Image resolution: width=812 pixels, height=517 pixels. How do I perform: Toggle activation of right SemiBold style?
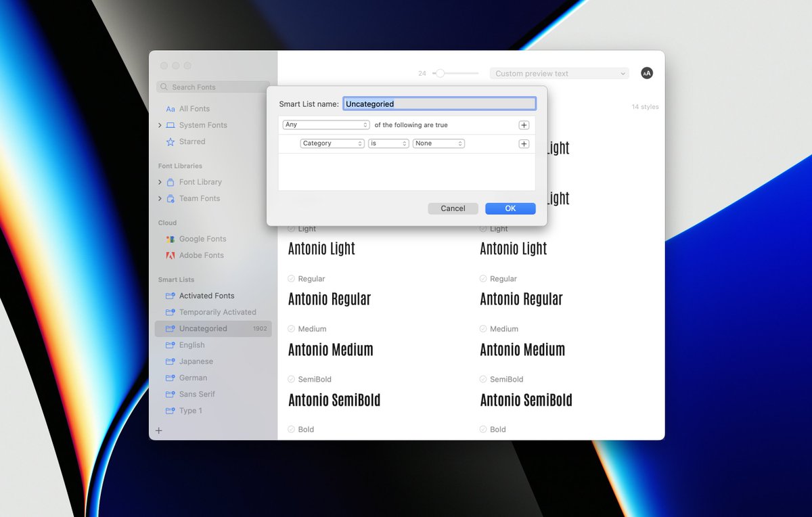pyautogui.click(x=483, y=379)
